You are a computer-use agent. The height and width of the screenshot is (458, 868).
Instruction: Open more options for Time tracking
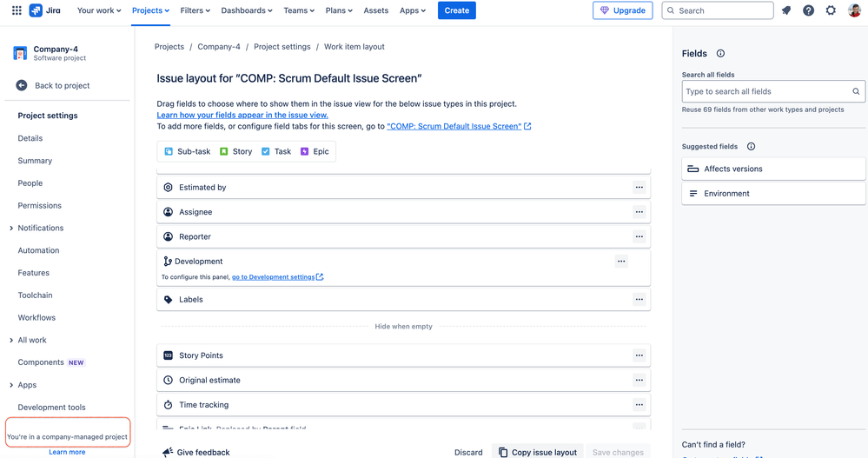[x=639, y=405]
